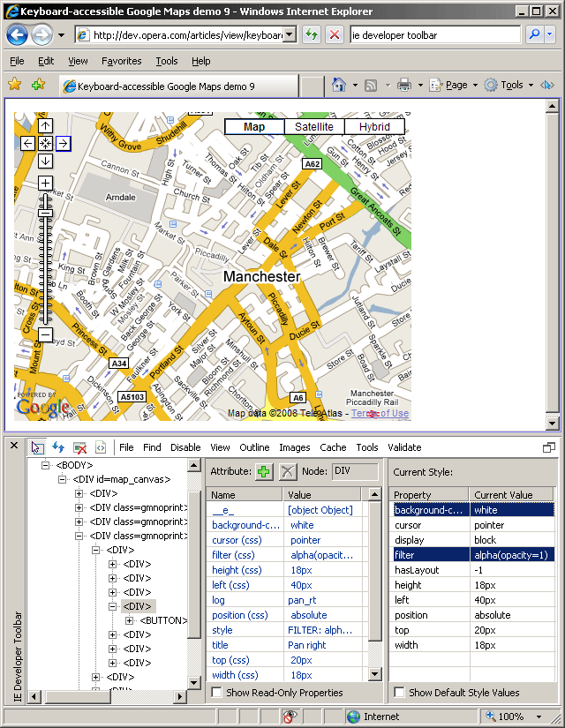This screenshot has width=565, height=728.
Task: Click the page vertical scrollbar
Action: (x=552, y=265)
